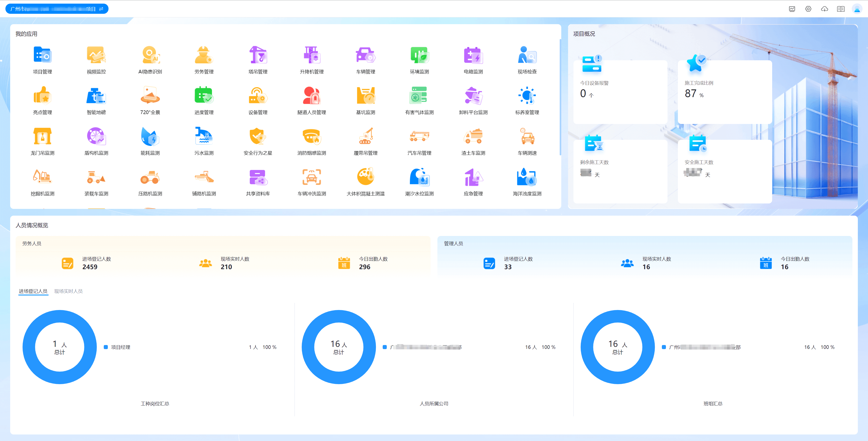The image size is (868, 441).
Task: Switch to the 现场实时人员 tab
Action: tap(68, 291)
